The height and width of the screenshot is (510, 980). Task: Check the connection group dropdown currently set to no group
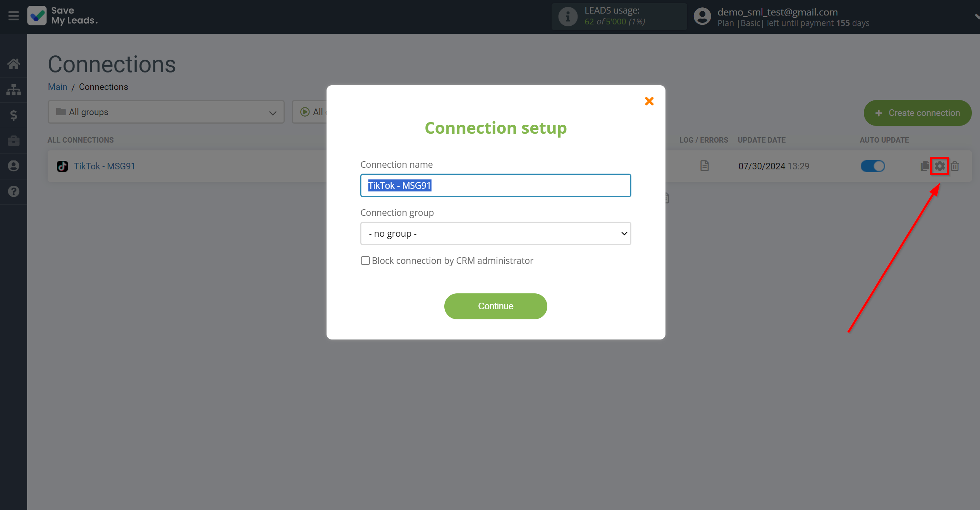[496, 234]
